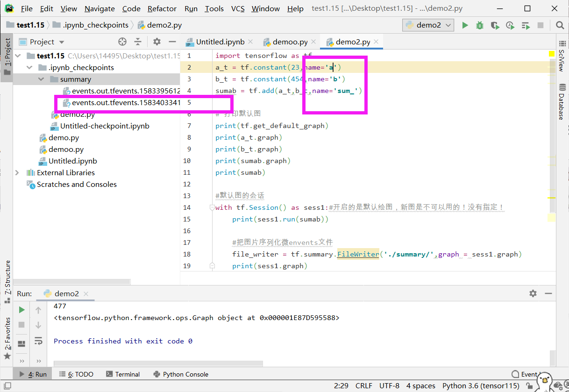Click the grey stop icon in top toolbar
569x392 pixels.
pos(541,25)
